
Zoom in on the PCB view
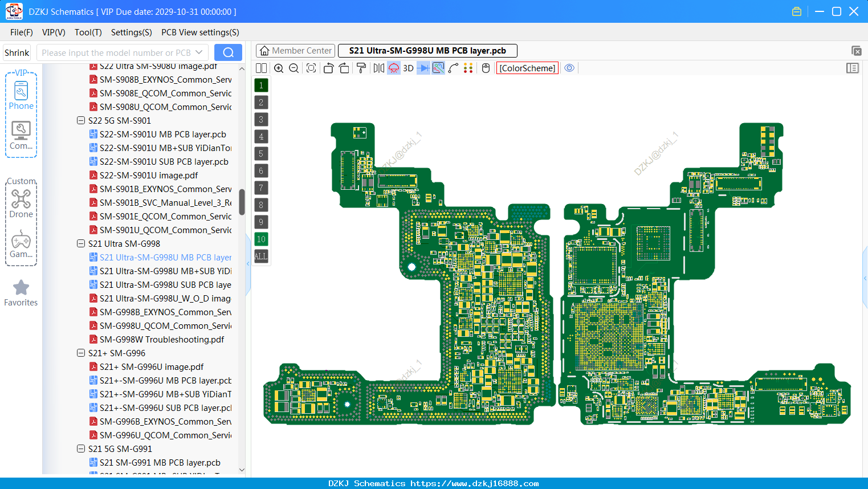pos(279,68)
